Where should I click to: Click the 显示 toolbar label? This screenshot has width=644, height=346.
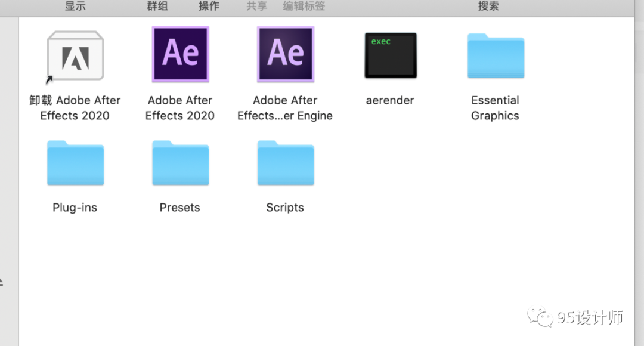75,6
